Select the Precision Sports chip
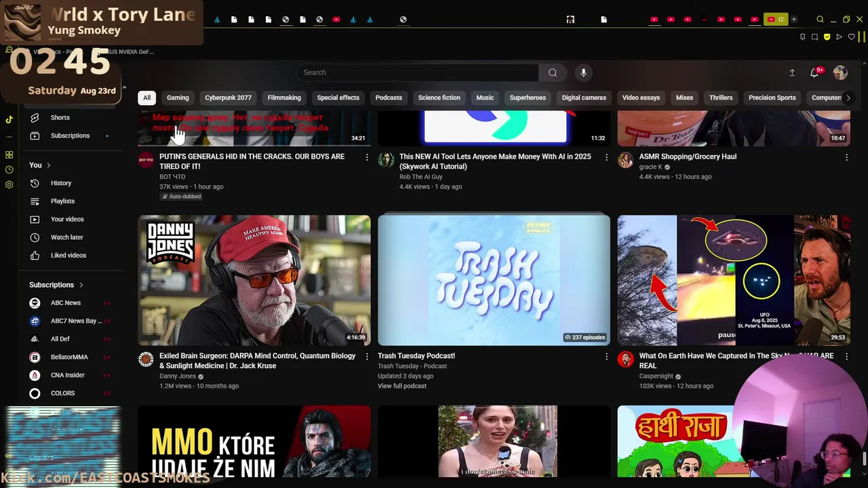Viewport: 868px width, 488px height. 772,98
